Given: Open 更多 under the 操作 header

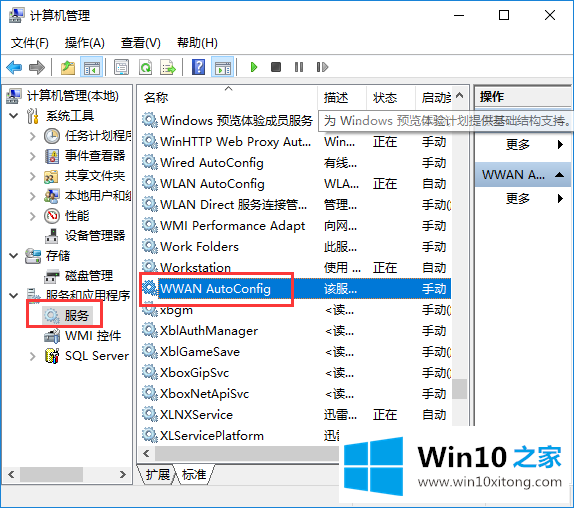Looking at the screenshot, I should (x=523, y=145).
